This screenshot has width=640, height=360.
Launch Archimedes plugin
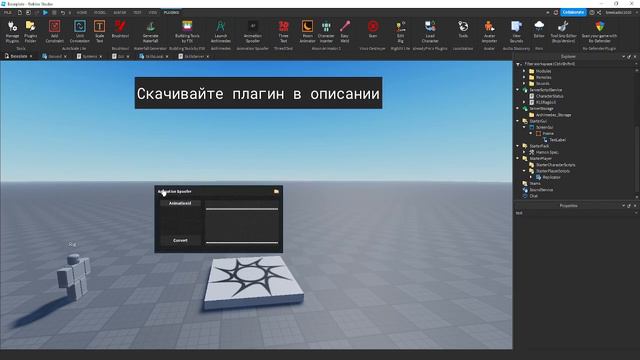[x=220, y=32]
